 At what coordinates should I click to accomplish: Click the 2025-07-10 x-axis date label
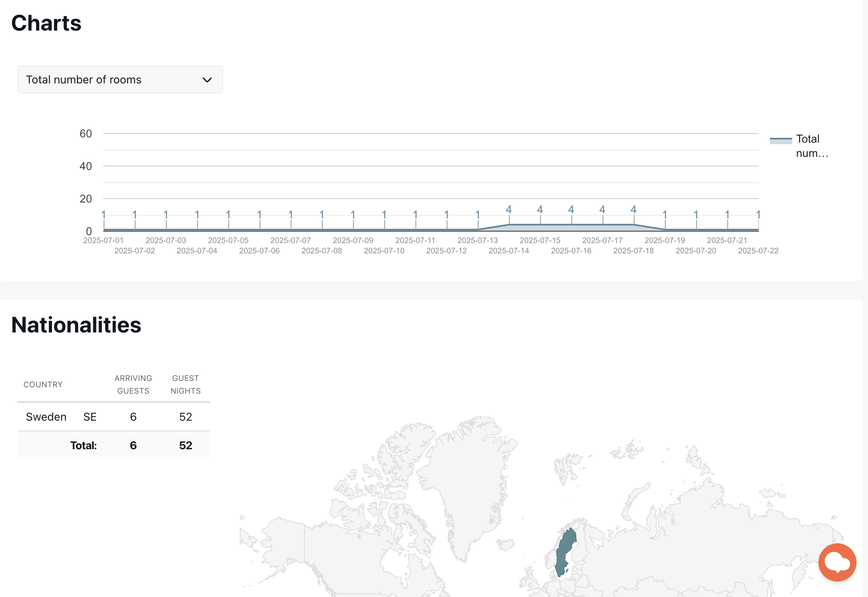pyautogui.click(x=384, y=251)
